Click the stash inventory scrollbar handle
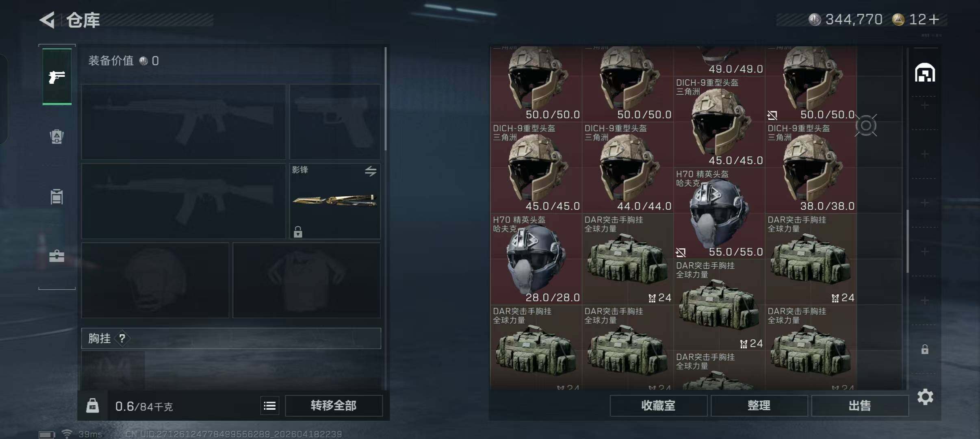This screenshot has width=980, height=439. click(907, 241)
